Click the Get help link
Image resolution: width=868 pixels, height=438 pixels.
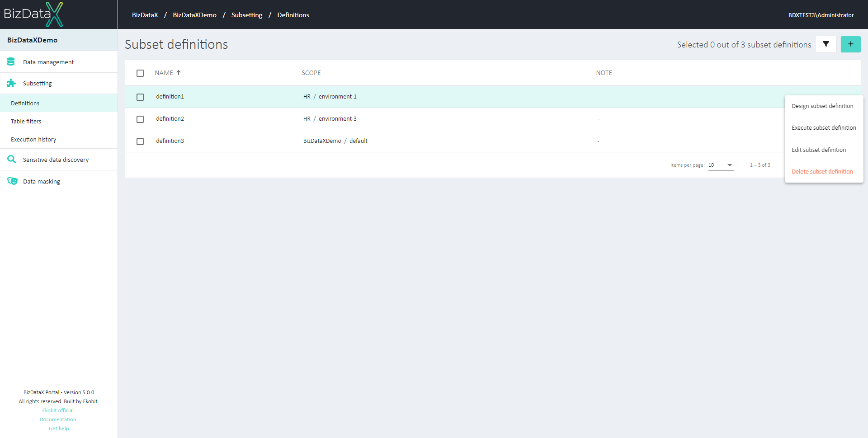[59, 429]
